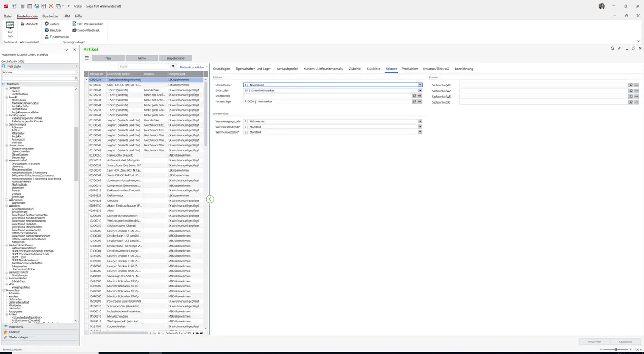Select the Kugelschreiber article row

pos(145,326)
